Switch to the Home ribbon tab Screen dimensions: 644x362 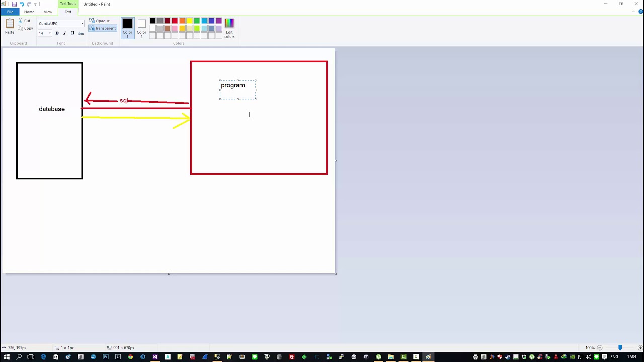coord(29,12)
